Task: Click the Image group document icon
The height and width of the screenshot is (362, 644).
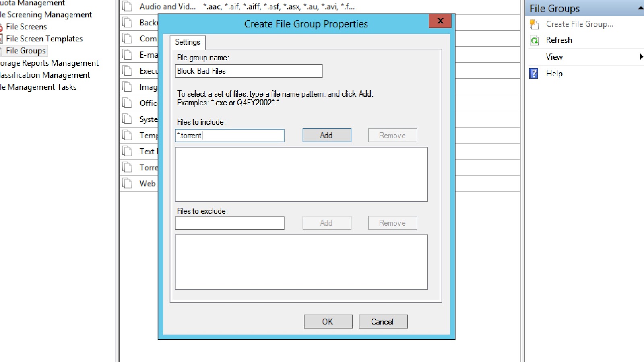Action: click(127, 87)
